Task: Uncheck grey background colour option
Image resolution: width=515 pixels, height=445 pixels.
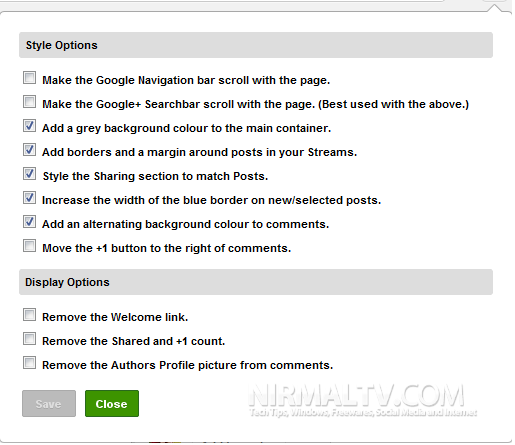Action: [29, 126]
